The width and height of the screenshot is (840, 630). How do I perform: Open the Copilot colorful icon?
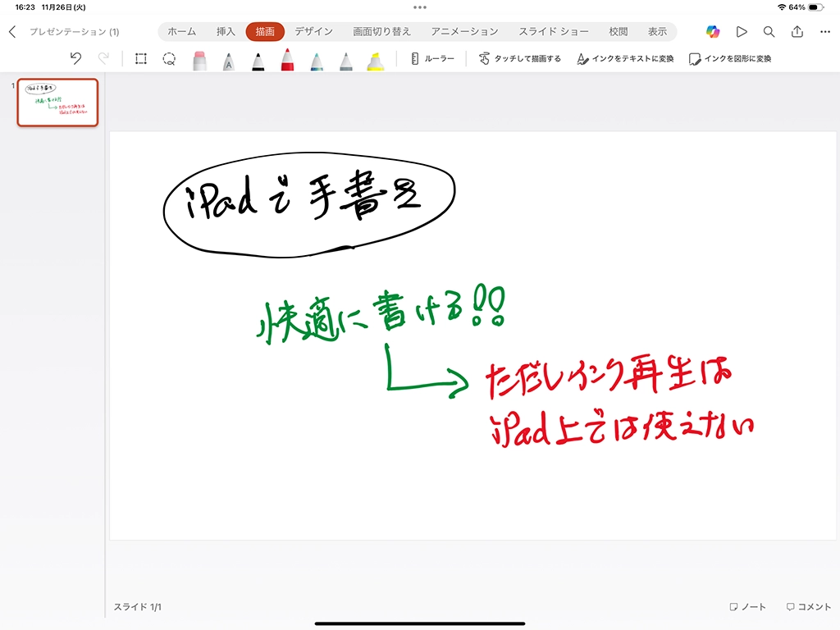713,32
